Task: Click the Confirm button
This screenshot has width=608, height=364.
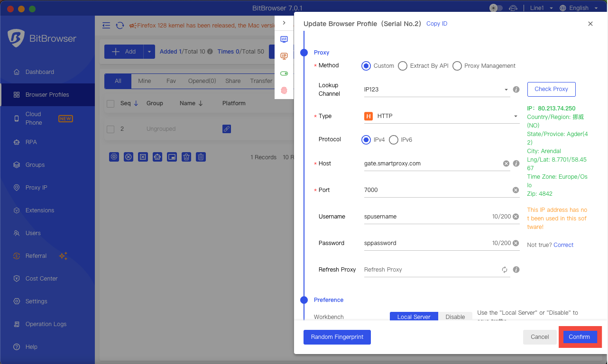Action: coord(580,337)
